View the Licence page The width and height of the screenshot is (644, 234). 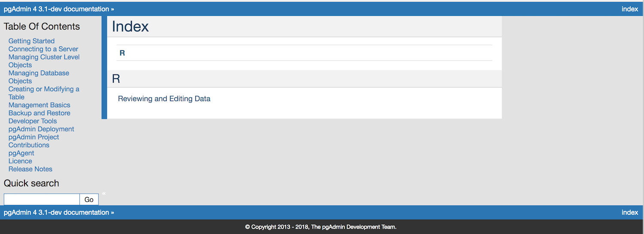pos(20,161)
